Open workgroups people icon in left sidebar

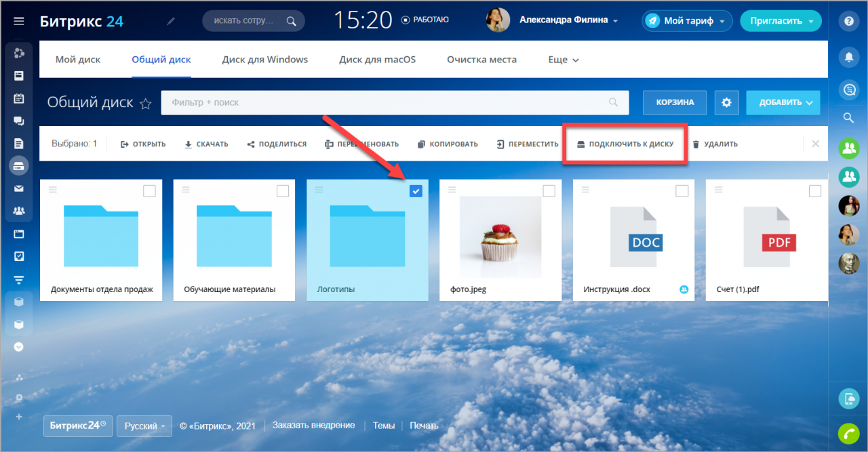pos(19,211)
